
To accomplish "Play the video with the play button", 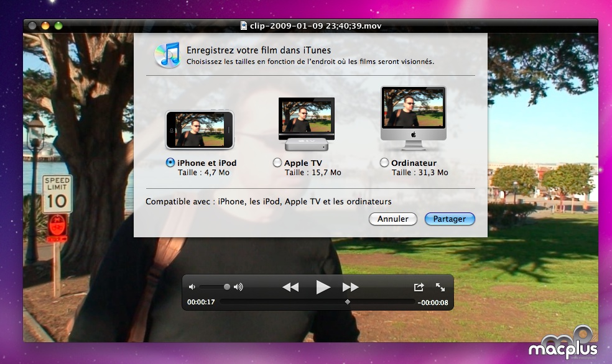I will click(x=323, y=287).
